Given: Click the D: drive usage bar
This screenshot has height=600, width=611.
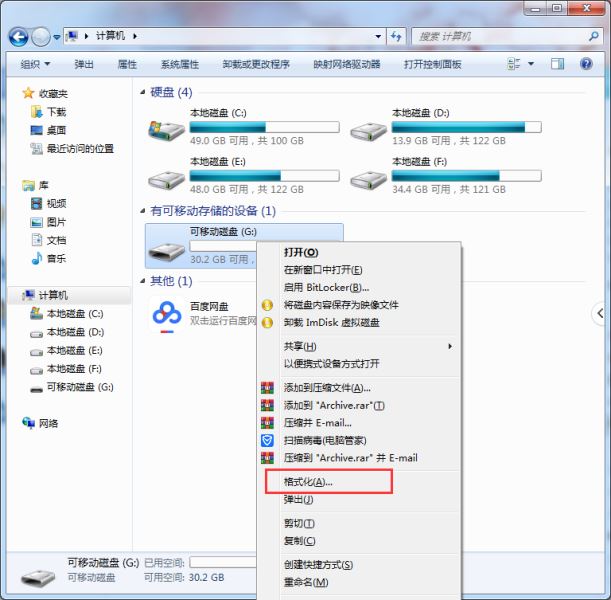Looking at the screenshot, I should click(466, 127).
